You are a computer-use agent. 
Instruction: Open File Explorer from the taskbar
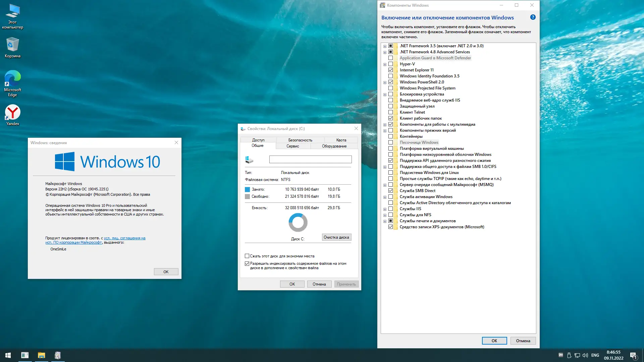[41, 355]
